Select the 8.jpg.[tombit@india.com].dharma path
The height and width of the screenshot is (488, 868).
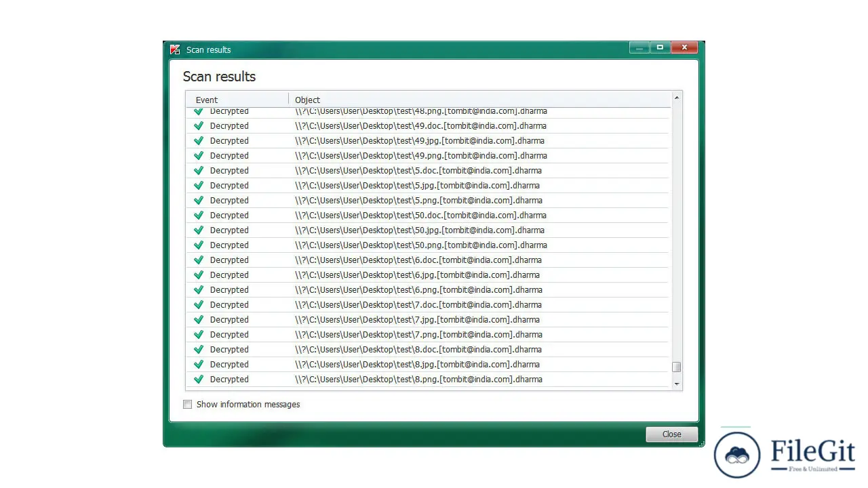[417, 364]
